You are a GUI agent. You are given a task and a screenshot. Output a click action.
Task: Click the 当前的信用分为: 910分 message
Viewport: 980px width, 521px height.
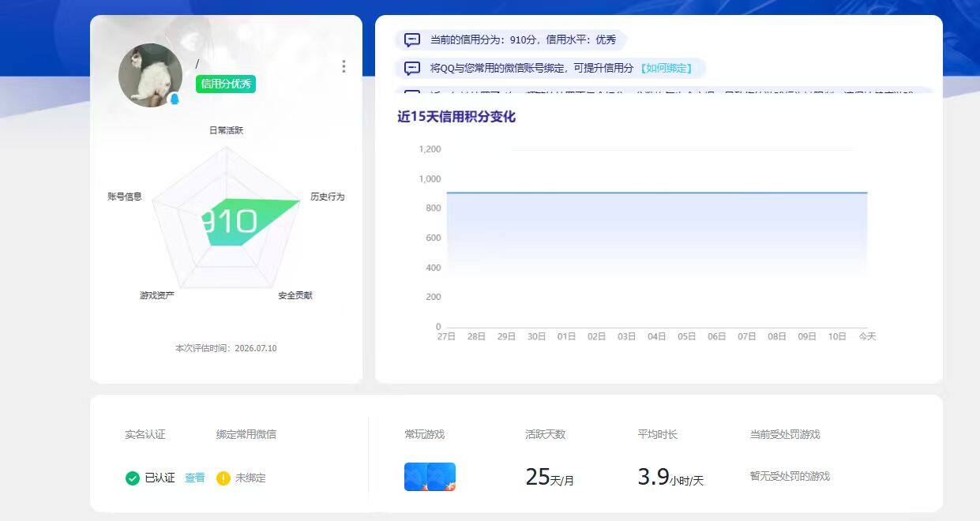523,39
